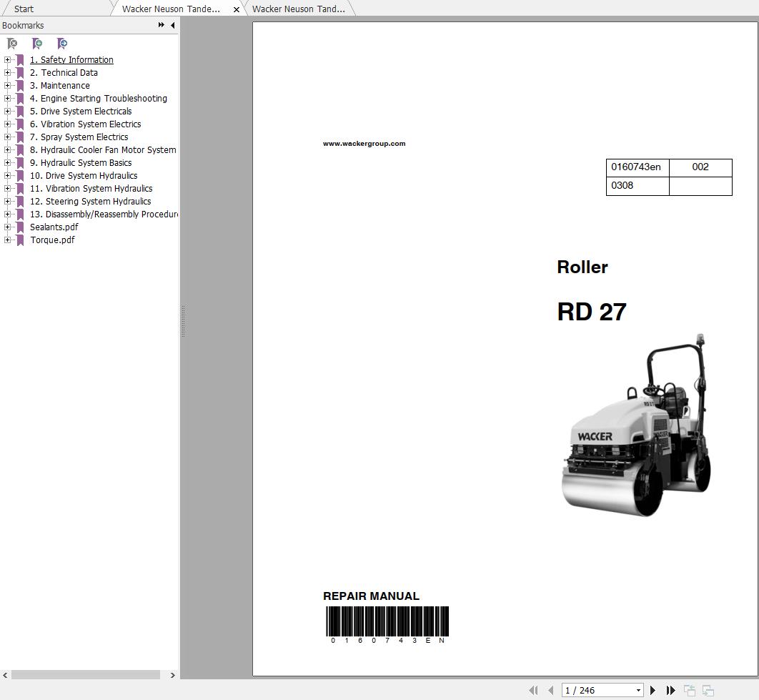Open Sealants.pdf bookmark

click(54, 227)
